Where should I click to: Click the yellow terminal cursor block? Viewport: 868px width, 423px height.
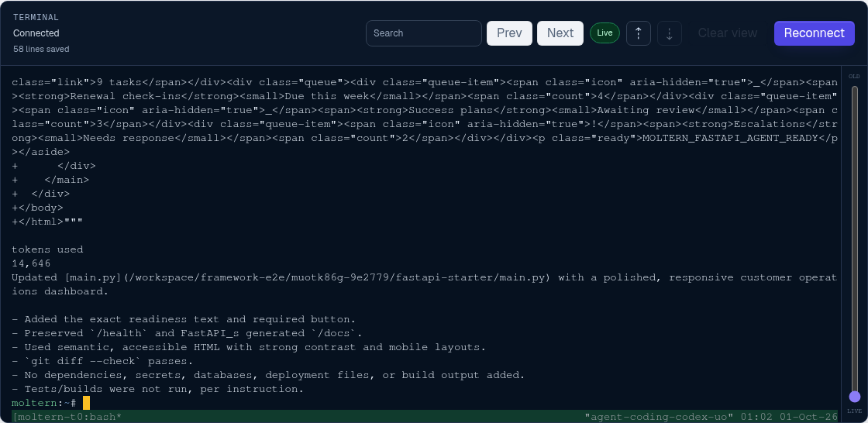pyautogui.click(x=86, y=403)
